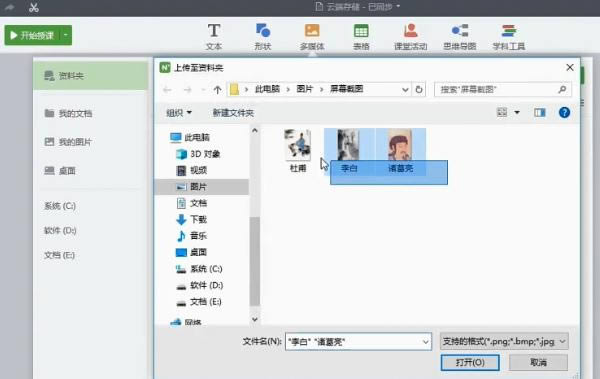This screenshot has height=379, width=600.
Task: Open the 思维导图 mind map tool
Action: (460, 37)
